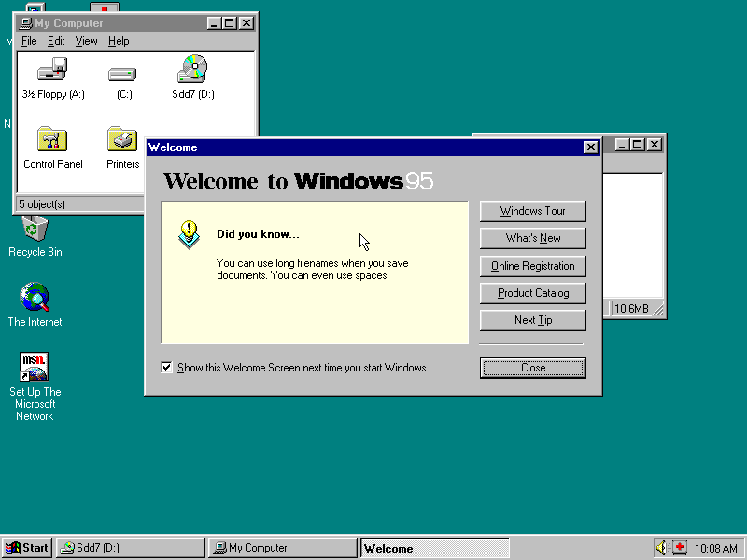This screenshot has height=560, width=747.
Task: Switch to My Computer taskbar button
Action: 282,548
